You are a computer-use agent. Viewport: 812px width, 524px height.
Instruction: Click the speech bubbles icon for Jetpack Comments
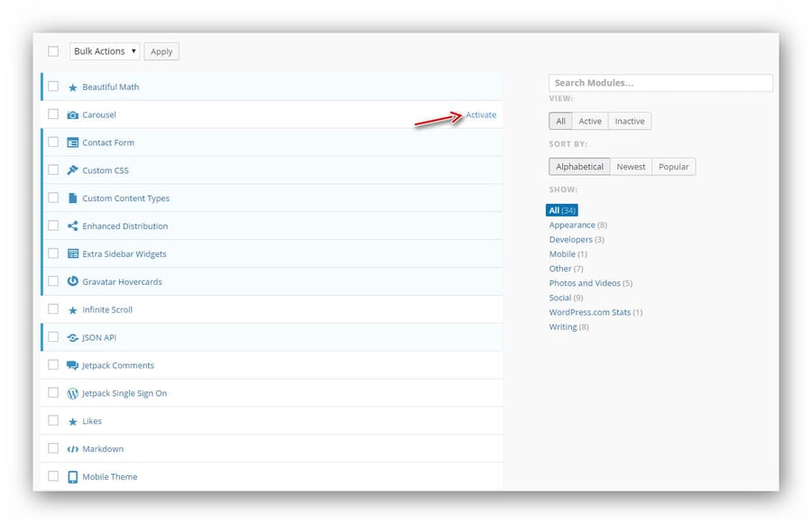pyautogui.click(x=72, y=365)
